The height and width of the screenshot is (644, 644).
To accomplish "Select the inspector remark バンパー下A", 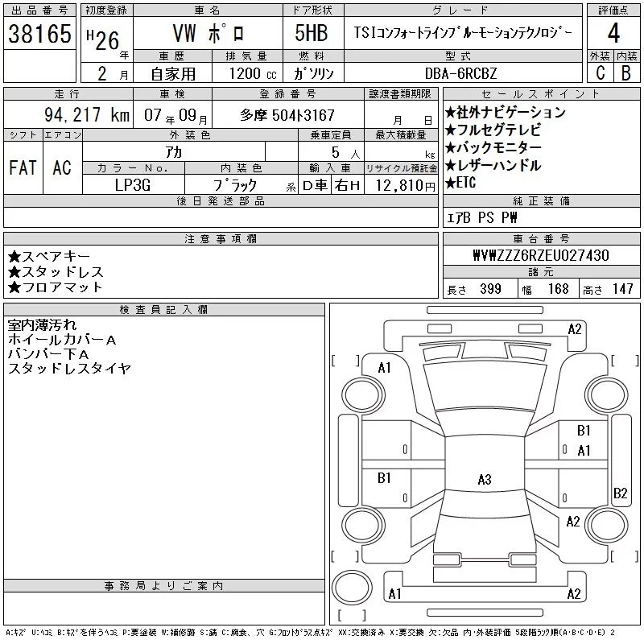I will click(48, 354).
